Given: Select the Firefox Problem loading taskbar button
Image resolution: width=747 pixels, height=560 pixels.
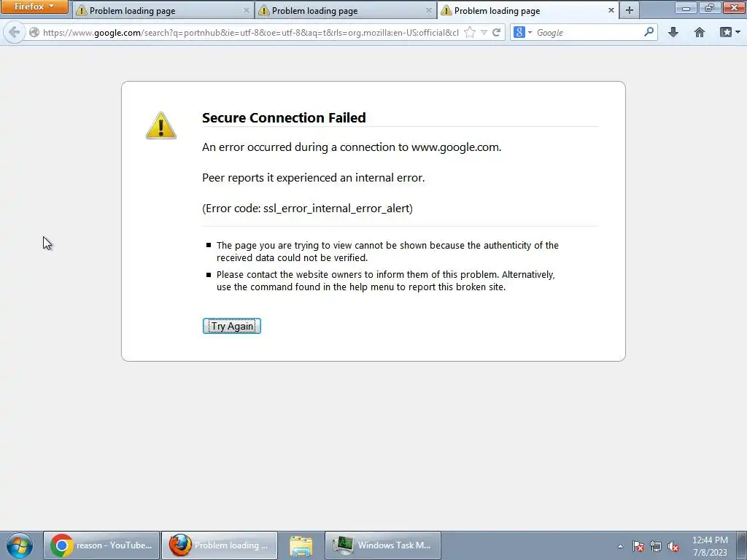Looking at the screenshot, I should [x=219, y=545].
